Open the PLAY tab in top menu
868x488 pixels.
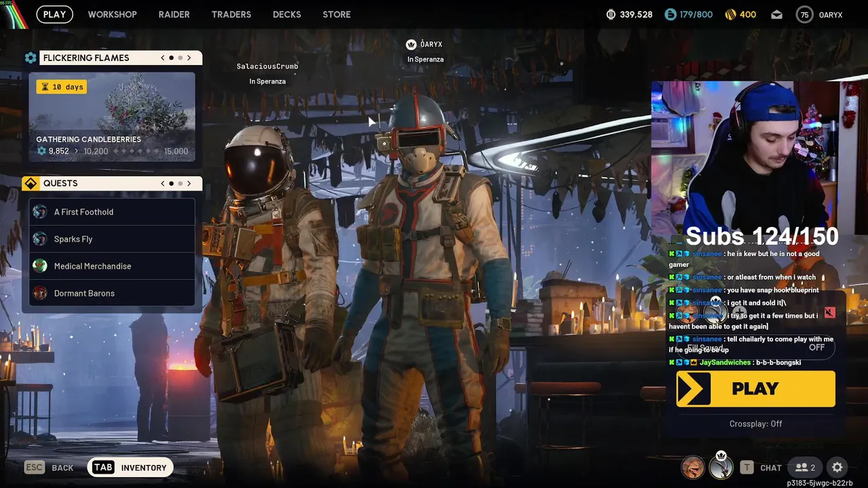click(x=54, y=14)
